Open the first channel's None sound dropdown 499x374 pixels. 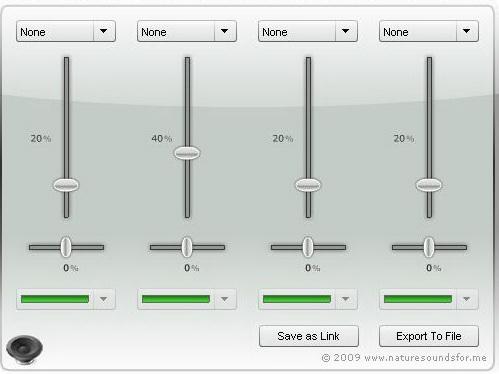point(66,31)
